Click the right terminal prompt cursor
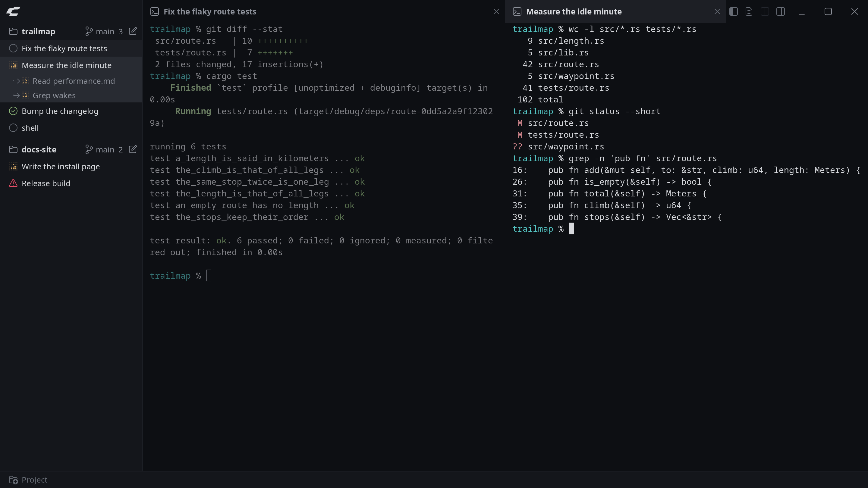The image size is (868, 488). coord(571,229)
